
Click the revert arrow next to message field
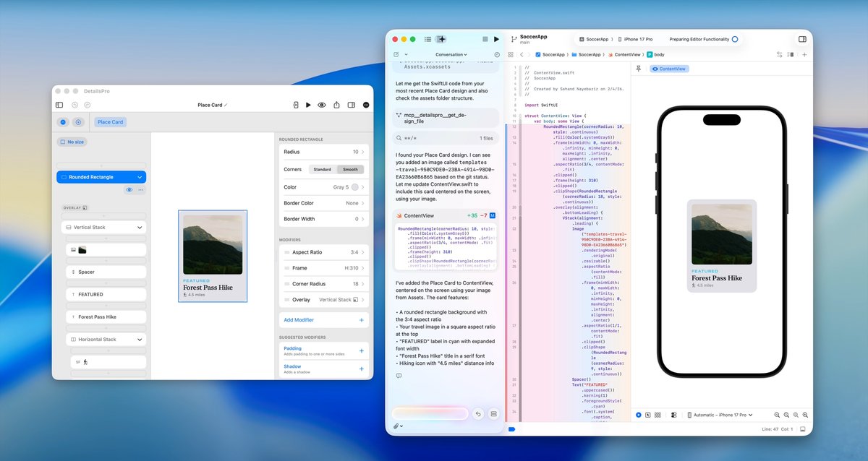click(477, 414)
